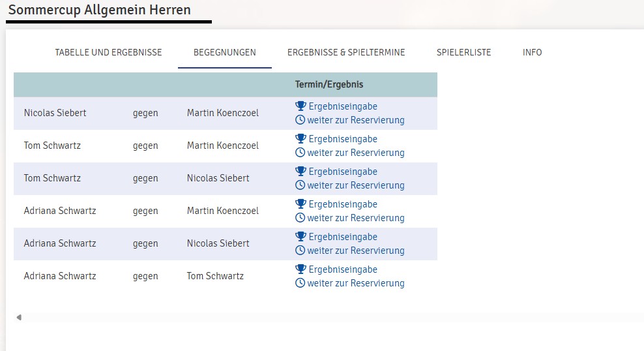This screenshot has width=644, height=351.
Task: Open weiter zur Reservierung for Tom Schwartz vs Nicolas Siebert
Action: 356,185
